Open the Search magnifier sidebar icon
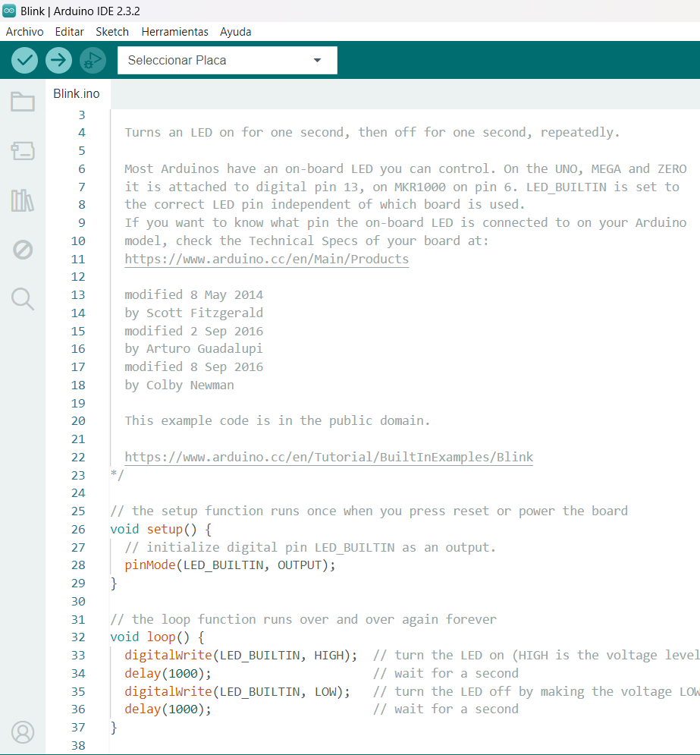Screen dimensions: 700x755 click(x=23, y=299)
